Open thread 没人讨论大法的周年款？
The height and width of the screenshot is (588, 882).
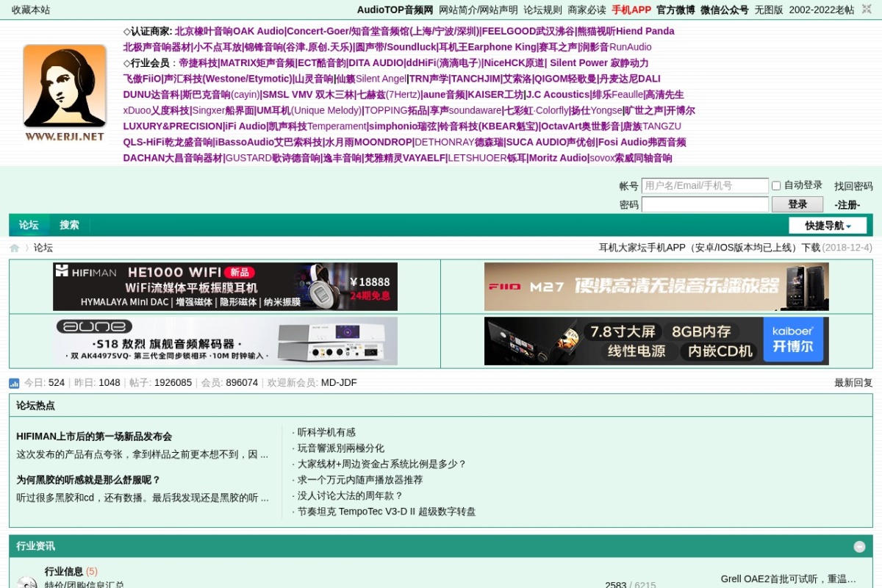pyautogui.click(x=351, y=496)
